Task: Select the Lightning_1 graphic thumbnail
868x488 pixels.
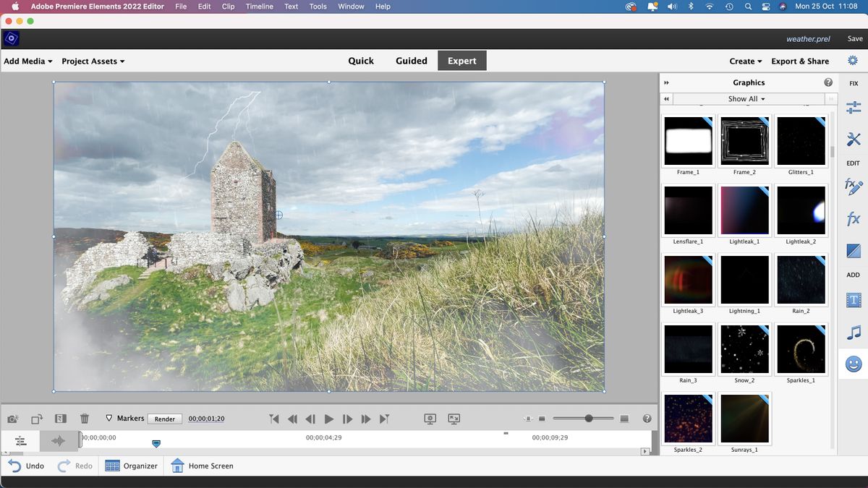Action: (744, 280)
